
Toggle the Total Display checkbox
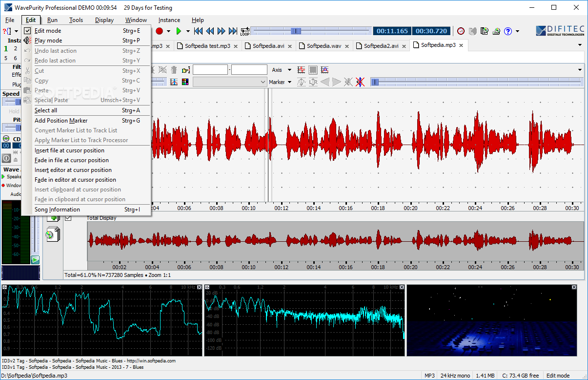pyautogui.click(x=68, y=218)
